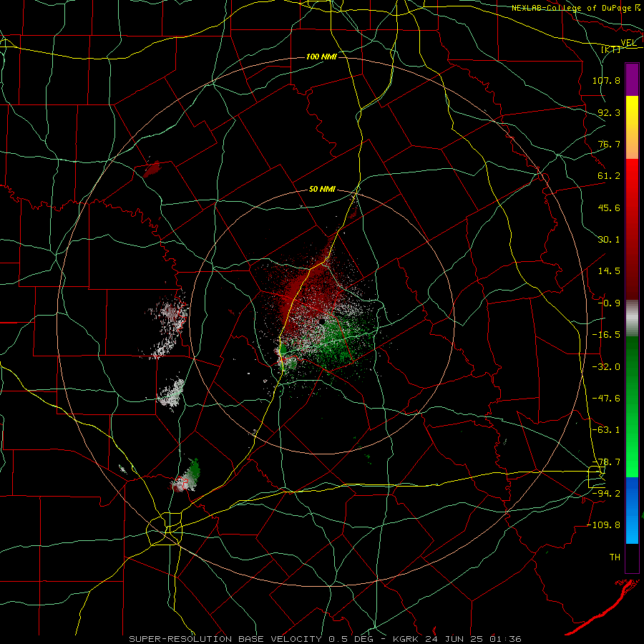Select the 61.2 velocity scale value
This screenshot has height=644, width=644.
point(609,176)
